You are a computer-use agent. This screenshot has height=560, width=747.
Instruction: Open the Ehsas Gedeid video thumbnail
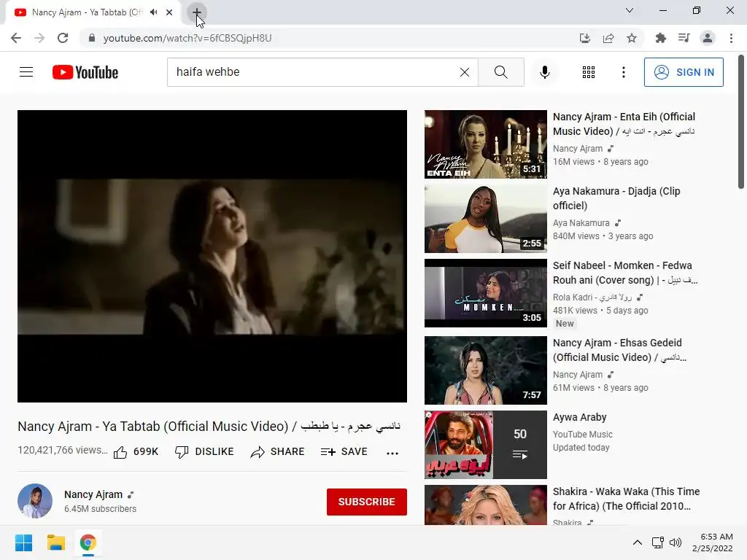pos(485,370)
